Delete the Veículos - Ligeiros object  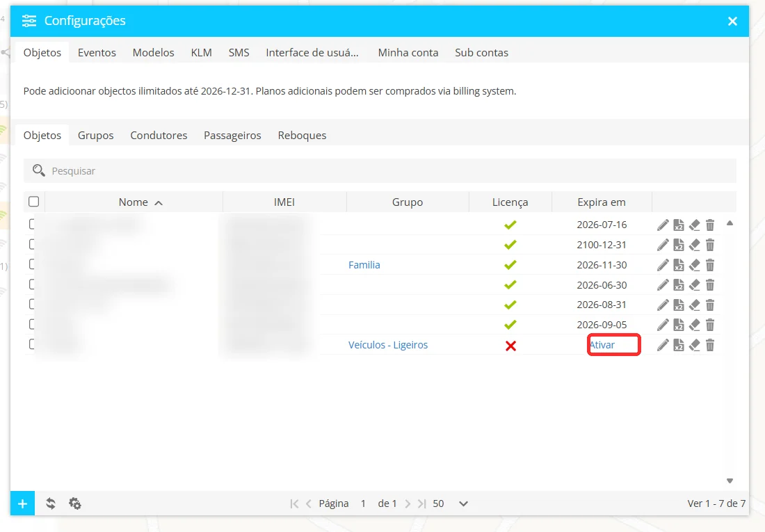(710, 345)
